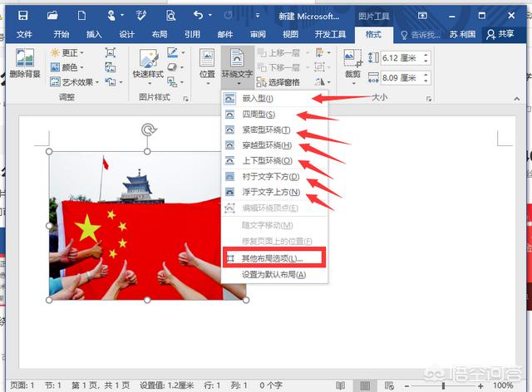Click 删除背景 remove background
The width and height of the screenshot is (532, 392).
click(25, 63)
